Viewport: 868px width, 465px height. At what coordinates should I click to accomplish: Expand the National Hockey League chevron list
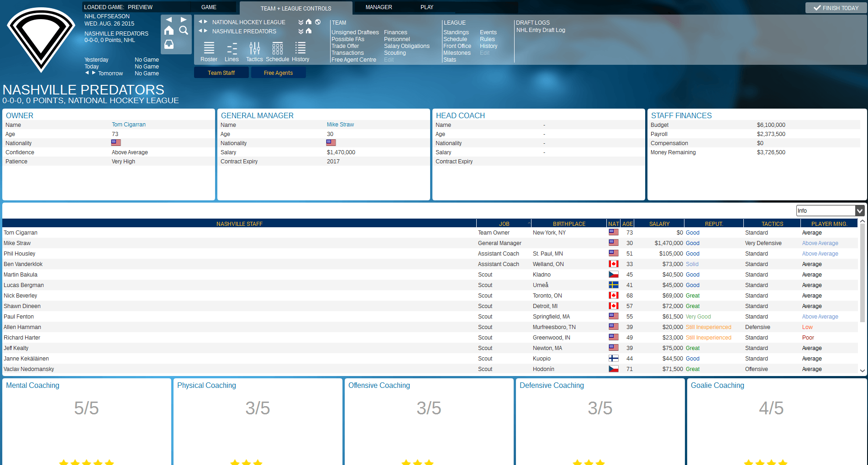(301, 22)
